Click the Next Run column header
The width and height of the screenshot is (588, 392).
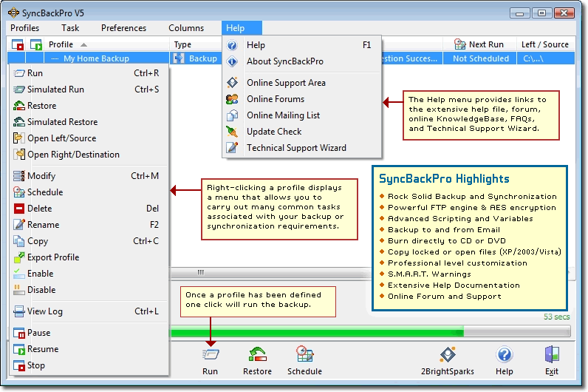tap(479, 44)
